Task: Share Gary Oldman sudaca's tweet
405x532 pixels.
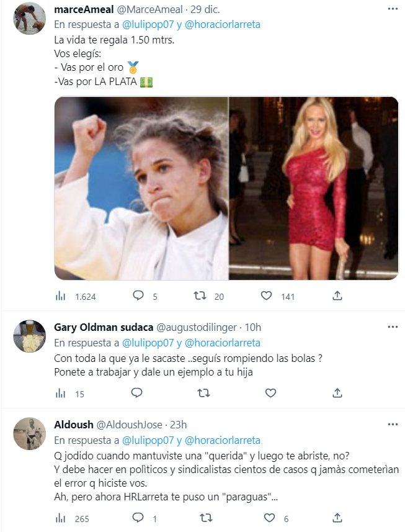Action: (x=337, y=392)
